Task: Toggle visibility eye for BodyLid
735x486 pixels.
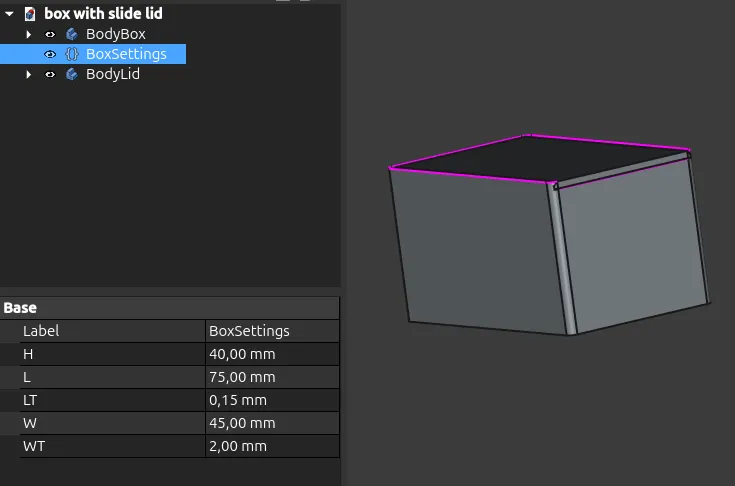Action: click(50, 74)
